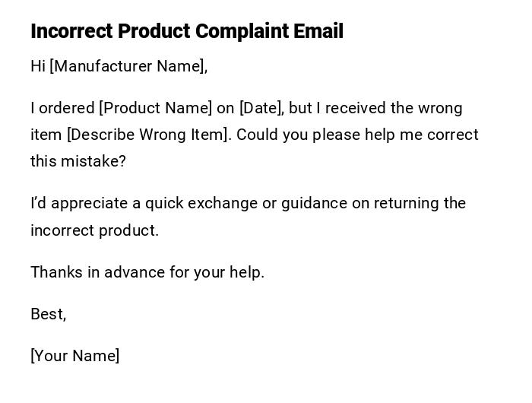Click the word "Email" in the title
The height and width of the screenshot is (403, 532).
[x=319, y=31]
